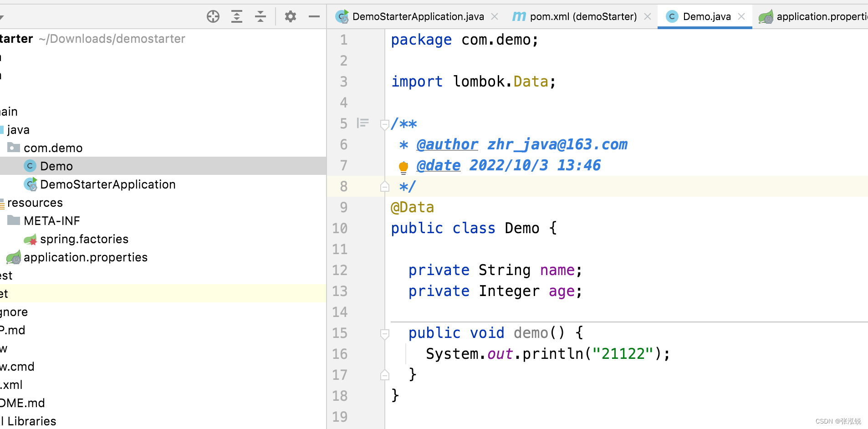
Task: Click the zhr_java@163.com email text
Action: point(557,144)
